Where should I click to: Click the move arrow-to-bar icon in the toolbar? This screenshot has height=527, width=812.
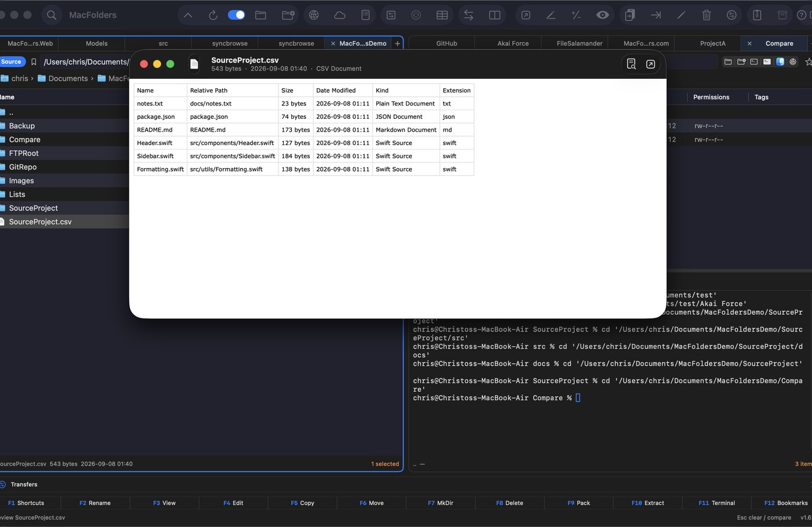tap(656, 15)
